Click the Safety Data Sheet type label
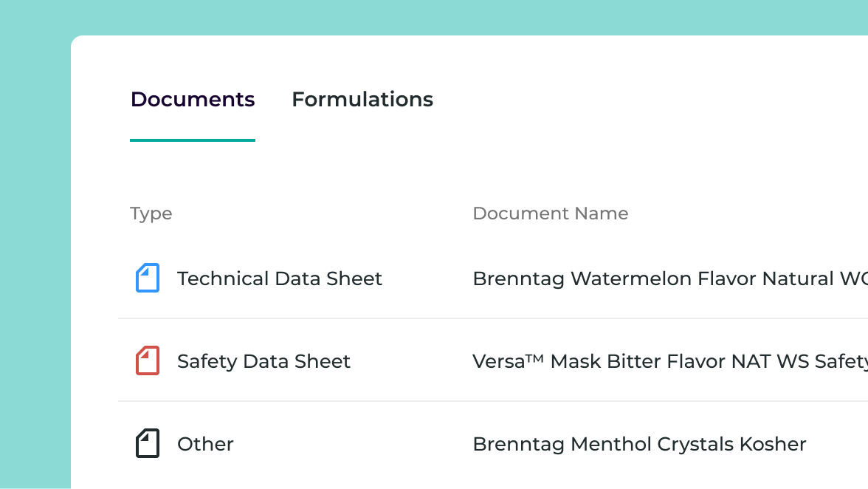Viewport: 868px width, 489px height. tap(263, 361)
